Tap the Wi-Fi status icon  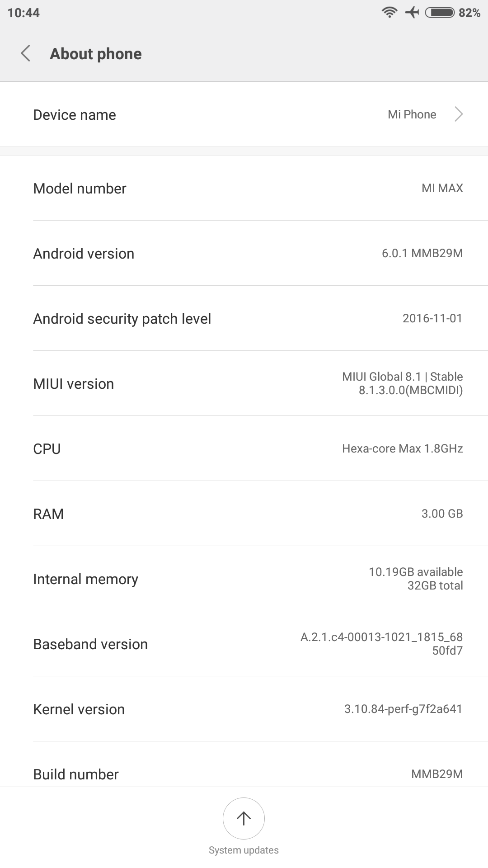click(389, 12)
